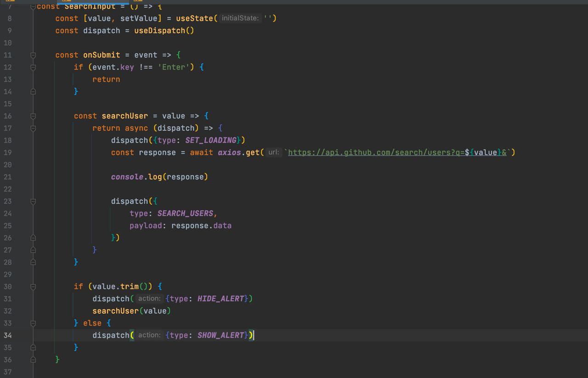
Task: Click the SHOW_ALERT constant
Action: click(220, 335)
